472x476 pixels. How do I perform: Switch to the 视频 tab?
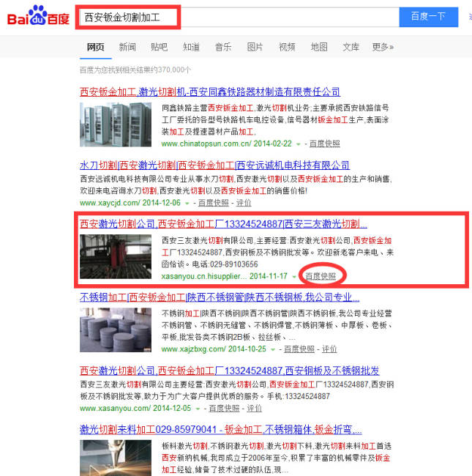287,47
